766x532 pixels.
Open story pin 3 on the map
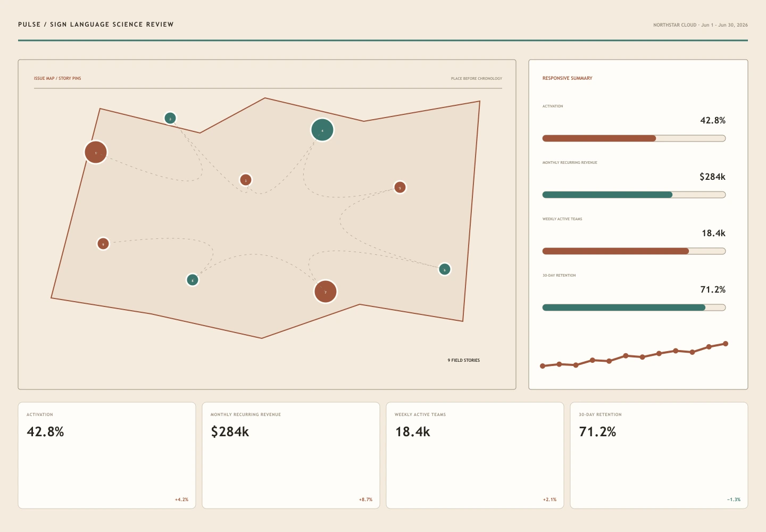tap(246, 180)
